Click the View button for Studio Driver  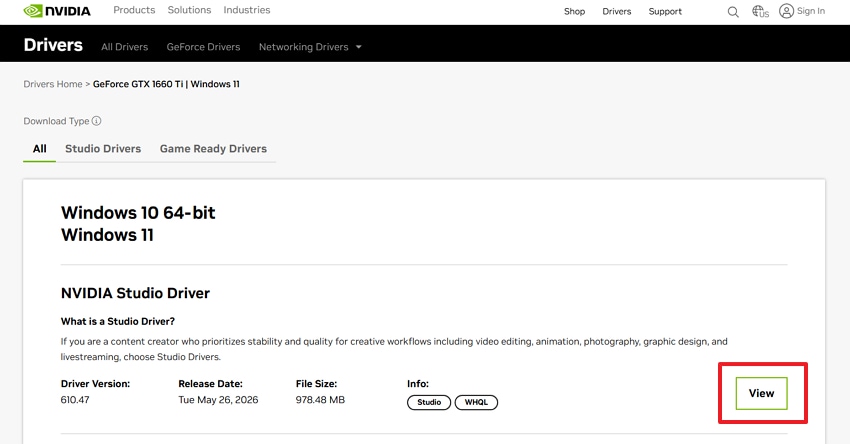761,393
